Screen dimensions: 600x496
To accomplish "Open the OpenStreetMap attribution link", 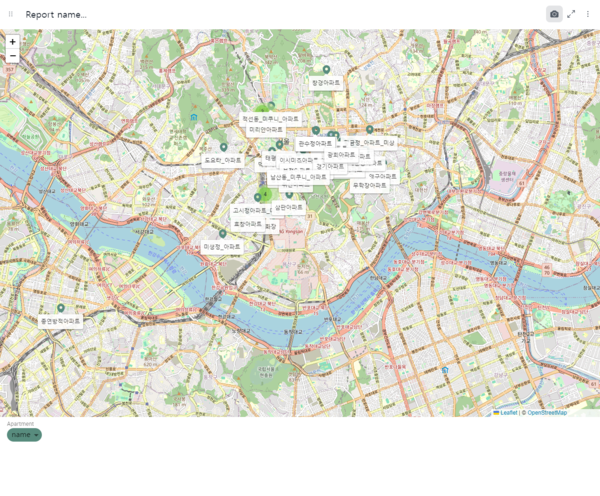I will [546, 412].
